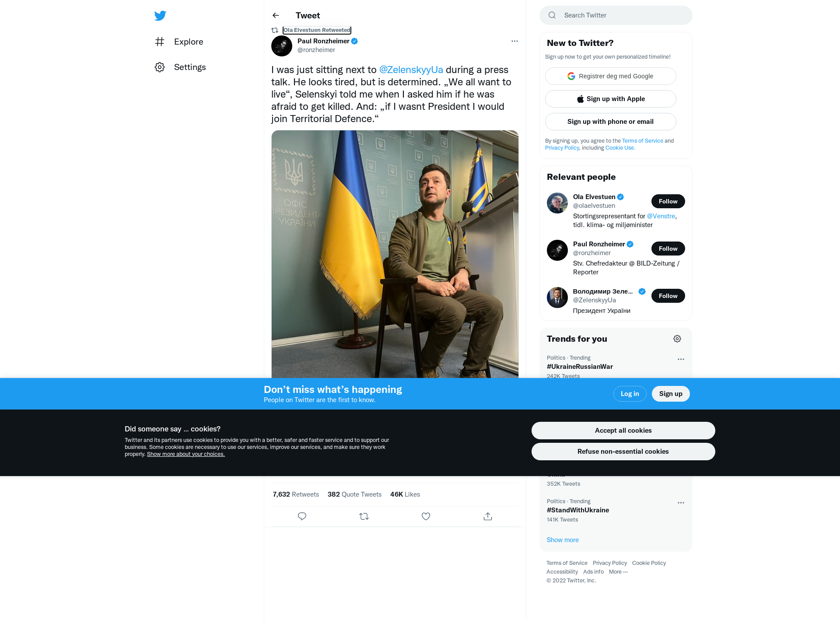Show more trends
The height and width of the screenshot is (620, 840).
(x=563, y=540)
